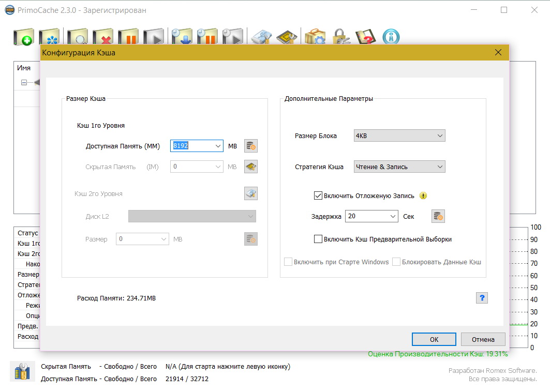
Task: Click the blue question mark help button
Action: (x=482, y=298)
